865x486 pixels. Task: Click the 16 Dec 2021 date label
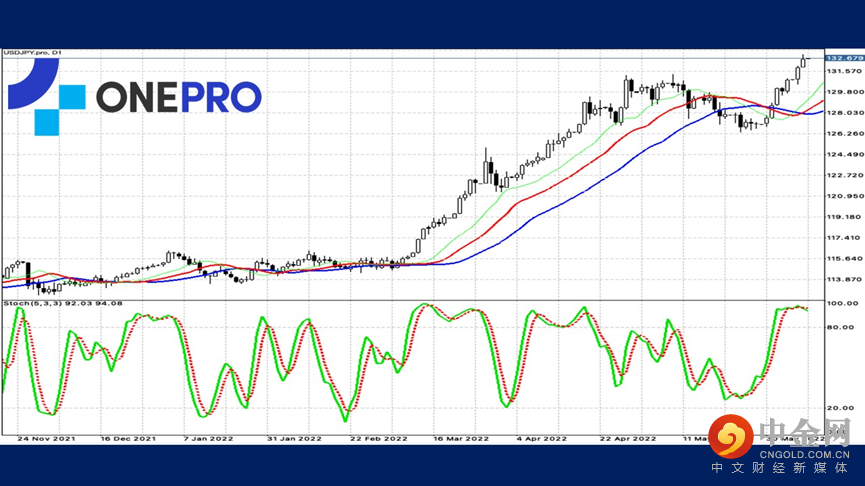(128, 439)
